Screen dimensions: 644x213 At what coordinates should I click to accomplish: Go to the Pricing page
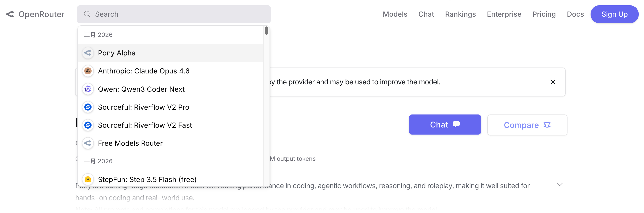(x=544, y=14)
